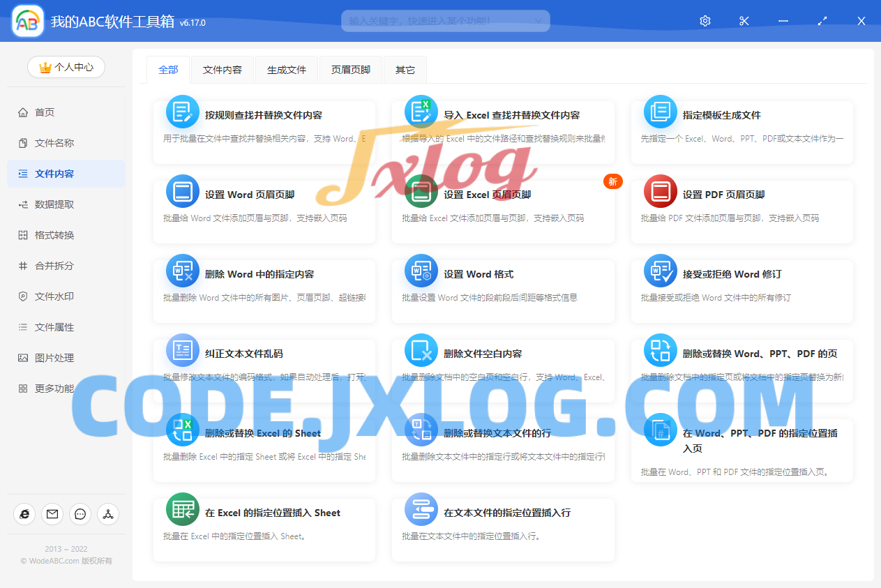Viewport: 881px width, 588px height.
Task: Open the email envelope icon in sidebar
Action: pos(52,514)
